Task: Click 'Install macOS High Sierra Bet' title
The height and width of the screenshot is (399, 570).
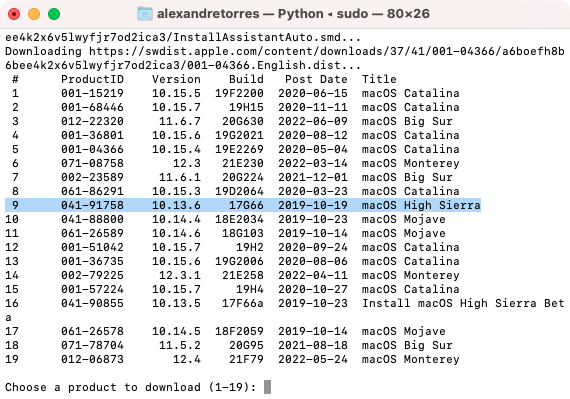Action: tap(463, 303)
